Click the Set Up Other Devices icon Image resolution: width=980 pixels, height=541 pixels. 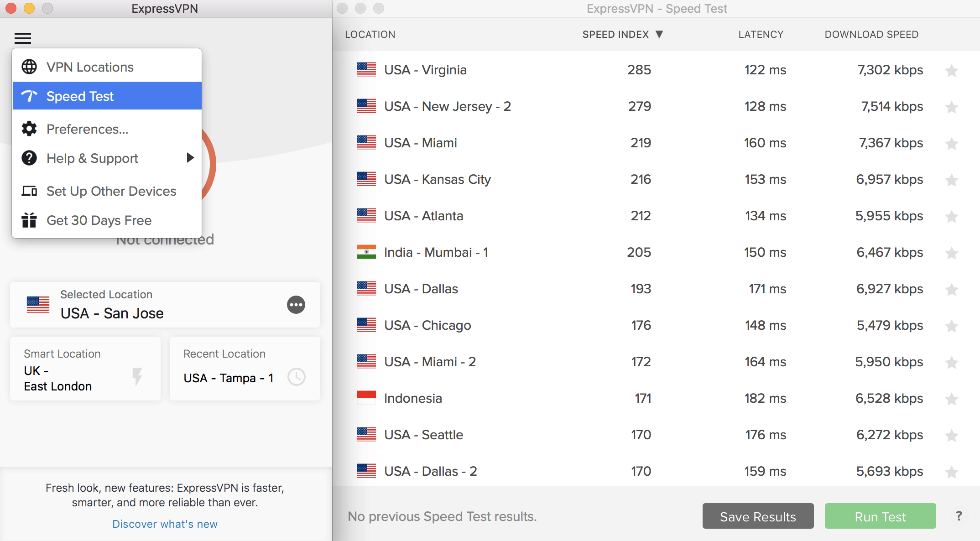[29, 191]
